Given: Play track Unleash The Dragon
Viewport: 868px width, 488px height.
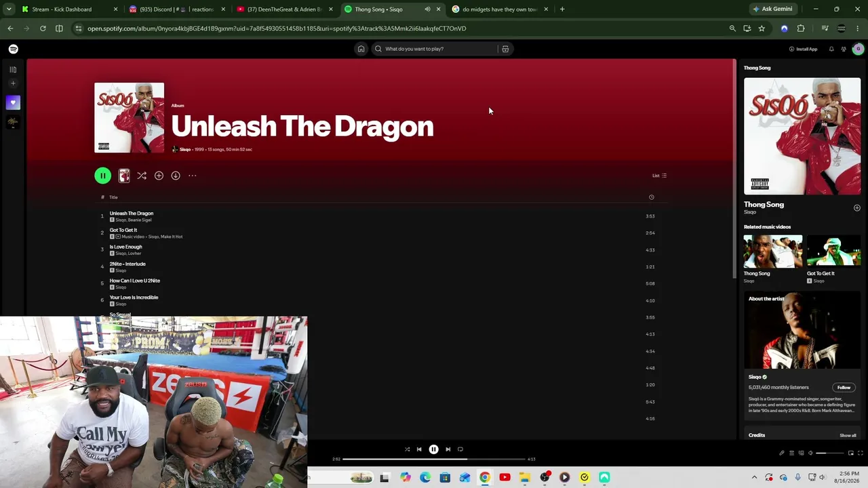Looking at the screenshot, I should (x=132, y=213).
